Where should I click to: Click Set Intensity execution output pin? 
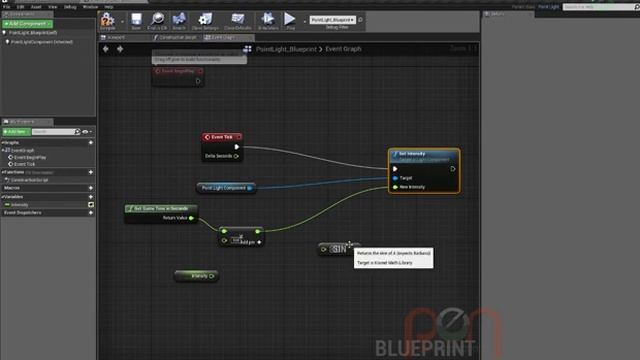(x=453, y=169)
